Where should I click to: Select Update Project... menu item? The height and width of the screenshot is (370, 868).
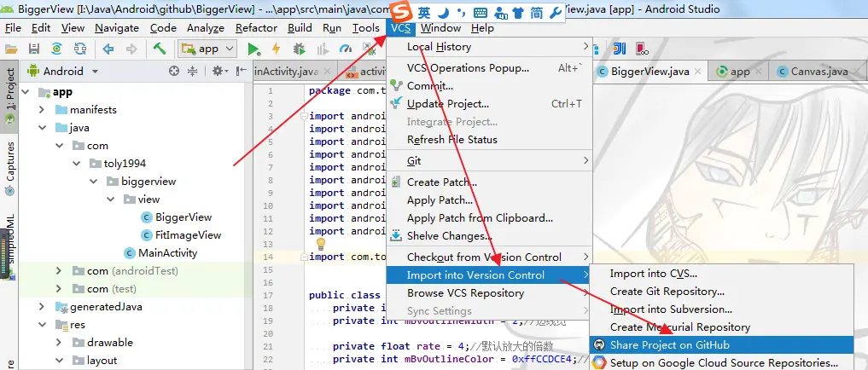tap(489, 104)
